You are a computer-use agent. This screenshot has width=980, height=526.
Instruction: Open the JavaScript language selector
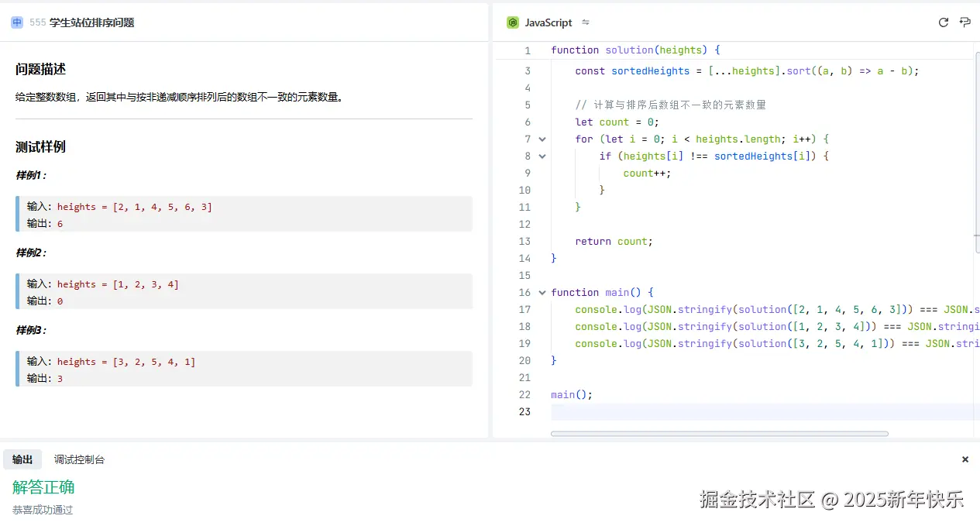pos(548,22)
